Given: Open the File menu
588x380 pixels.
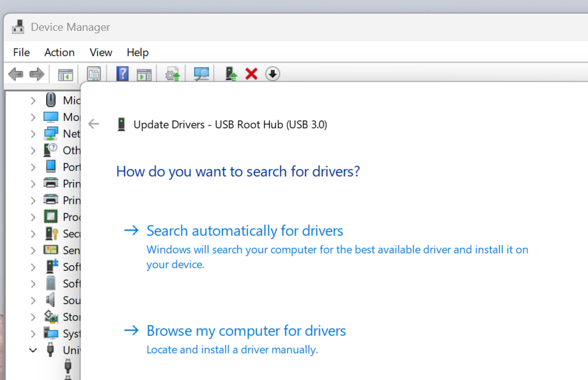Looking at the screenshot, I should [22, 52].
